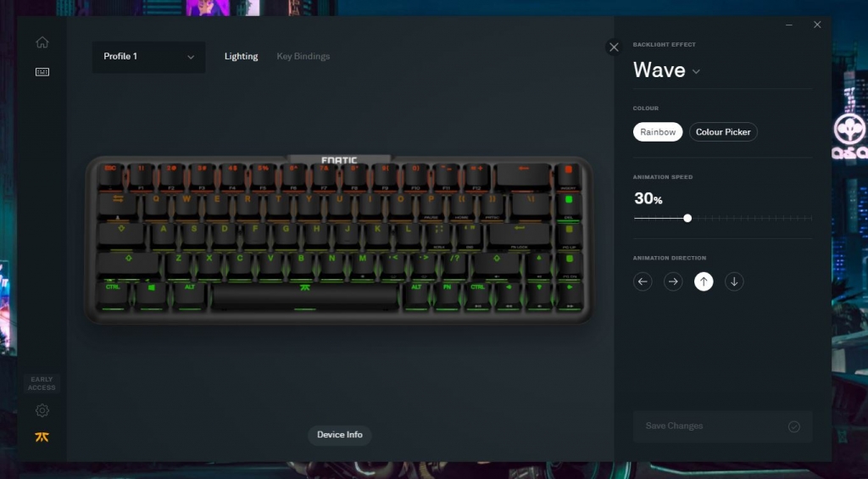This screenshot has height=479, width=868.
Task: Open the keyboard devices icon in sidebar
Action: pos(42,72)
